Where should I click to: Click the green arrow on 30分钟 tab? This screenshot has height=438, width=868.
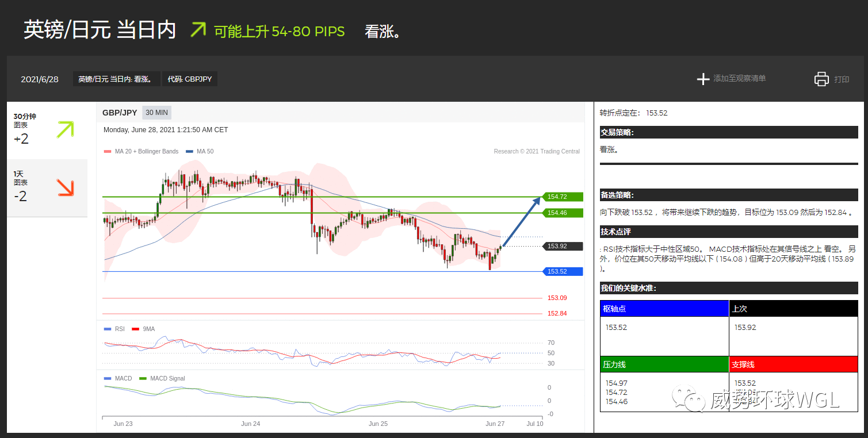coord(66,130)
